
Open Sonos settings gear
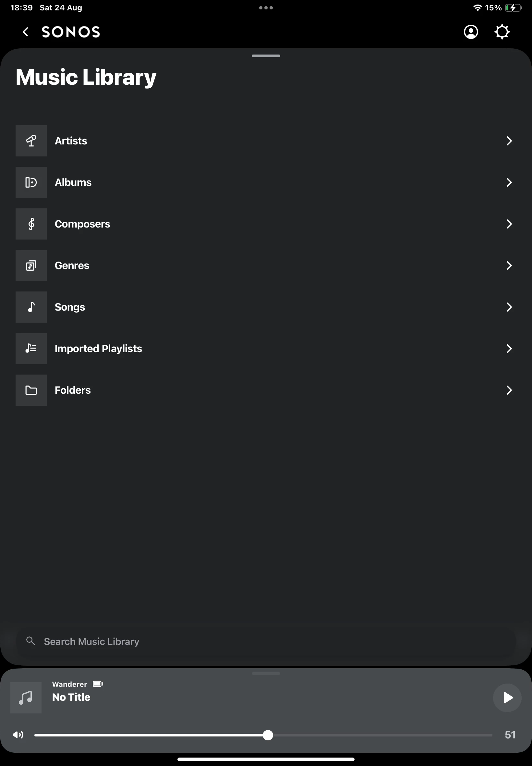tap(502, 32)
